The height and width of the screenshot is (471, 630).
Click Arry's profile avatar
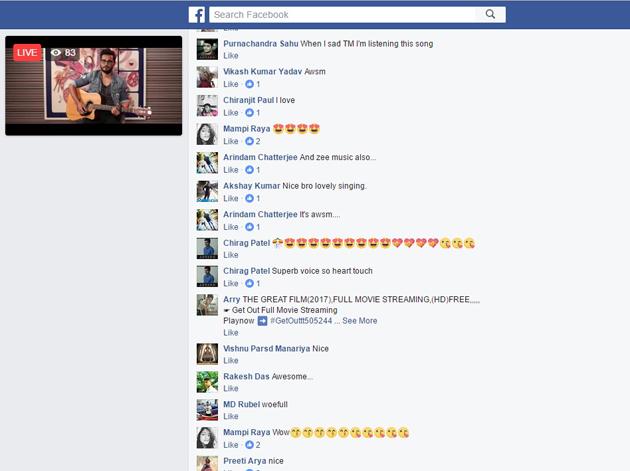pos(207,305)
